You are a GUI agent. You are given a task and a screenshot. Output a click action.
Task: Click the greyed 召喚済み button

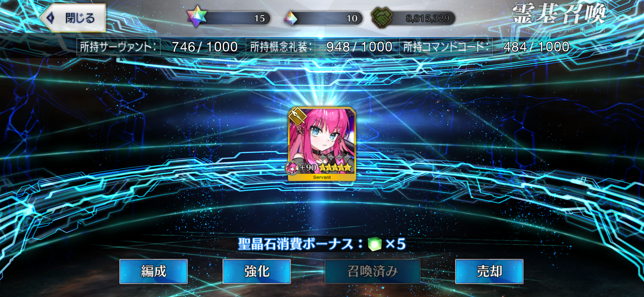coord(372,271)
